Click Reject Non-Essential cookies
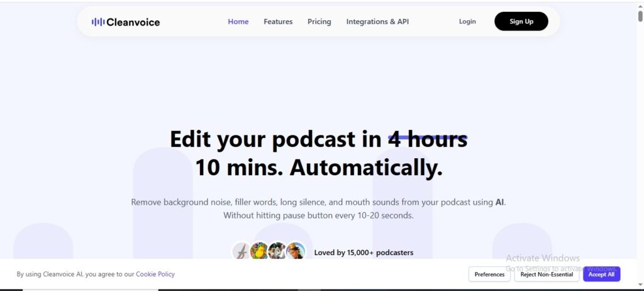The width and height of the screenshot is (644, 291). [547, 274]
